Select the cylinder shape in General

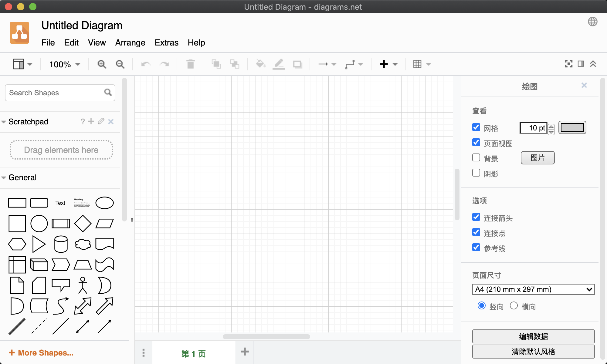click(x=61, y=244)
